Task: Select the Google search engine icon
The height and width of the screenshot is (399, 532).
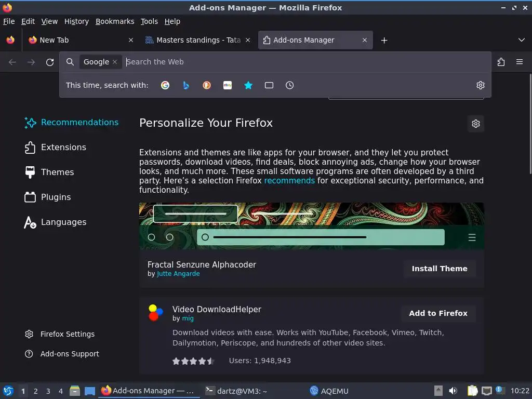Action: (x=165, y=85)
